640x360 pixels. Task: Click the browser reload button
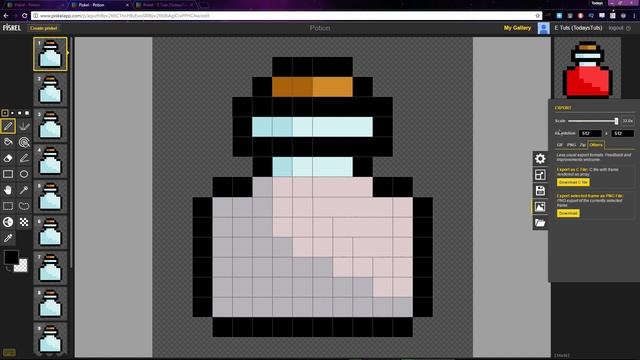click(x=24, y=16)
